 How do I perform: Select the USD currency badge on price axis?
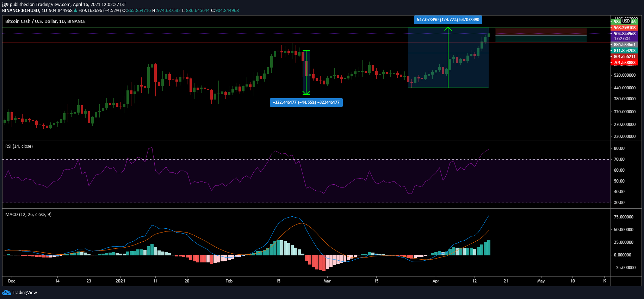coord(626,21)
